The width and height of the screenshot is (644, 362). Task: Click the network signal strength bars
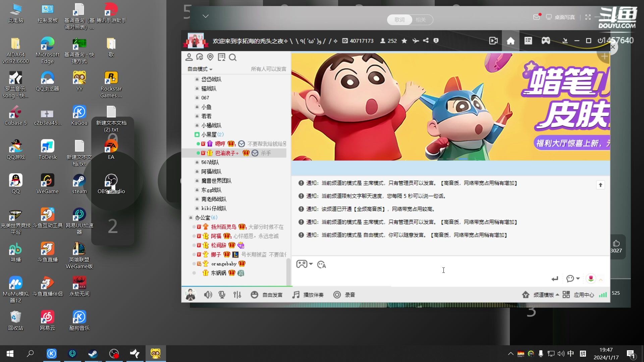click(603, 295)
